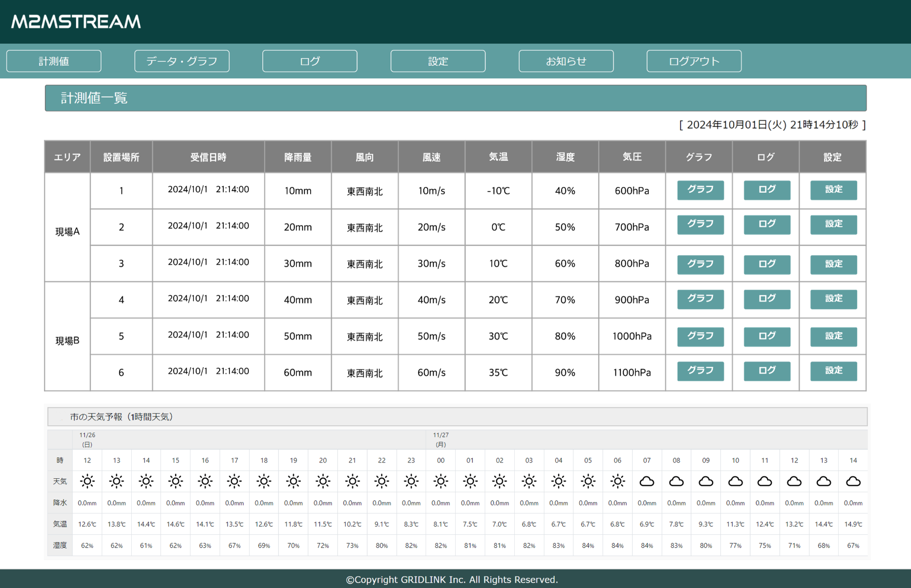Screen dimensions: 911x588
Task: Click the cloudy icon at hour 07
Action: click(647, 481)
